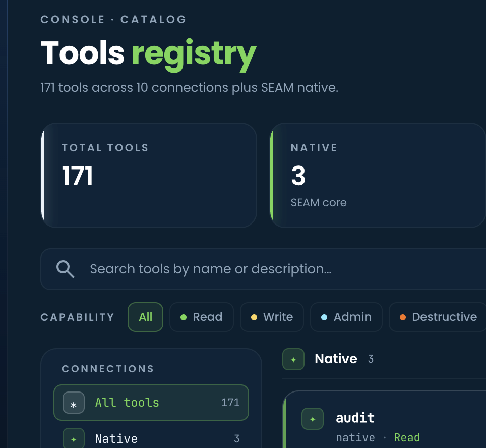
Task: Click the CAPABILITY filter label
Action: pos(78,317)
